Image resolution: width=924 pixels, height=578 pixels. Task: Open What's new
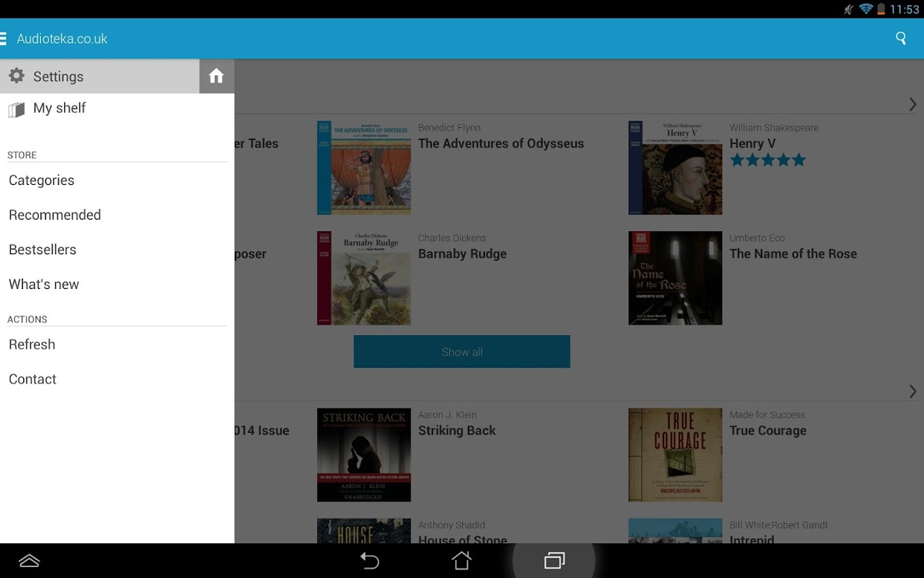117,285
